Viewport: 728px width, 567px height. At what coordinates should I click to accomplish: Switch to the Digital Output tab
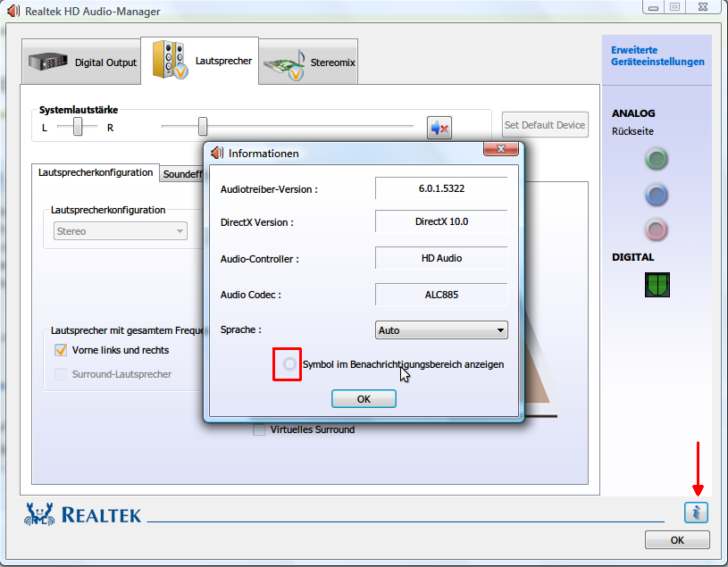[x=81, y=62]
